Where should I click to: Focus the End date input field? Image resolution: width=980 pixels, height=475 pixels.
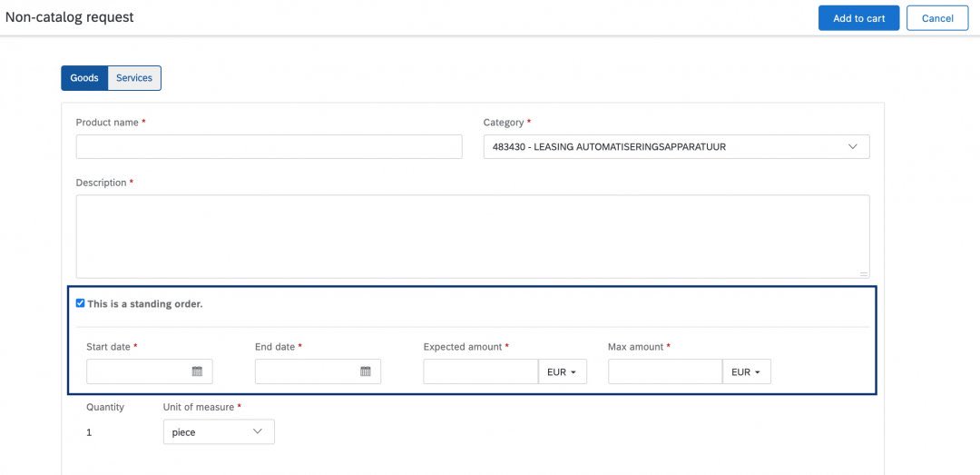coord(318,371)
